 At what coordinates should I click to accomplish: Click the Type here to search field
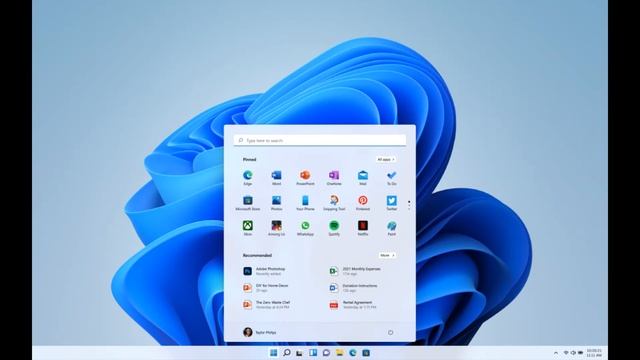click(320, 140)
